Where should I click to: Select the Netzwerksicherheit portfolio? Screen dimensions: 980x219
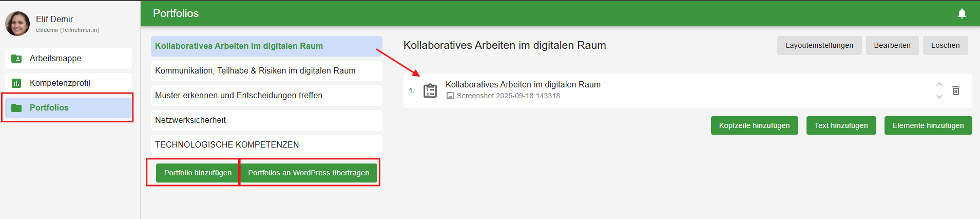pyautogui.click(x=190, y=120)
